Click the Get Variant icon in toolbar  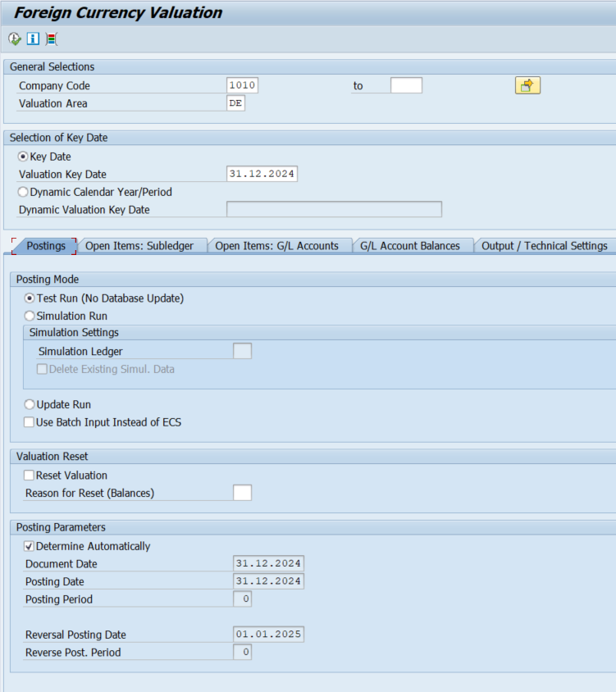(x=51, y=39)
